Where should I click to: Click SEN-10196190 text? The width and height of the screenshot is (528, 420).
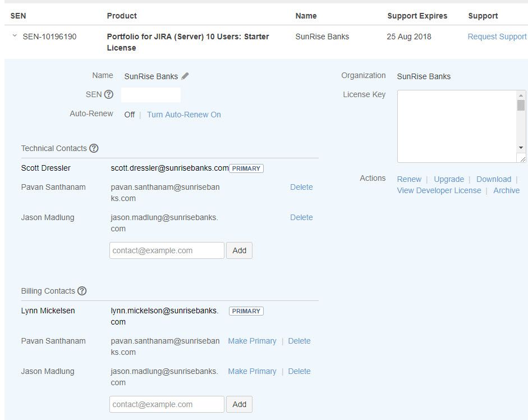click(49, 36)
